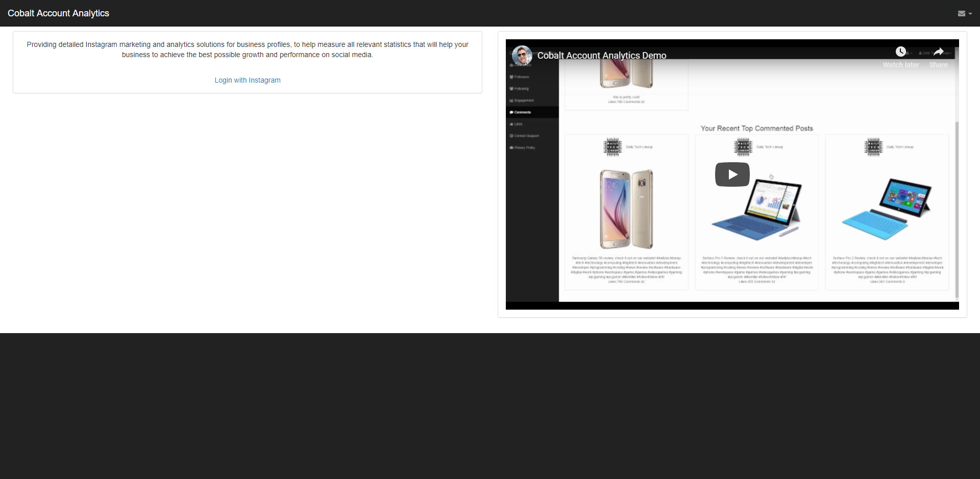Open the Cobalt Account Analytics Demo title link
The height and width of the screenshot is (479, 980).
coord(602,56)
